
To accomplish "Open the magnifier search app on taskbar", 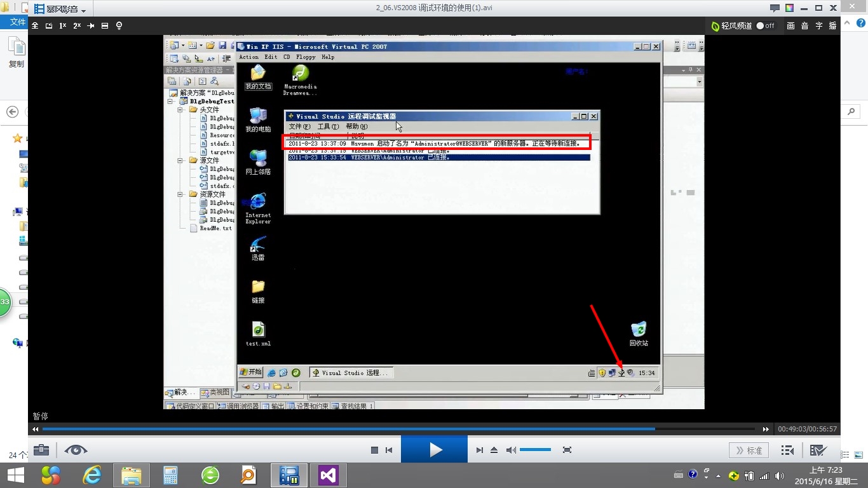I will pyautogui.click(x=248, y=475).
